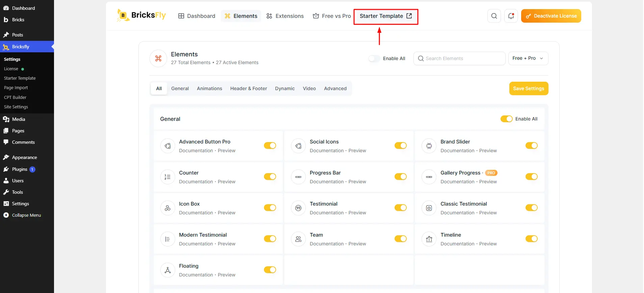Open Floating Documentation link
The width and height of the screenshot is (644, 293).
pyautogui.click(x=196, y=275)
